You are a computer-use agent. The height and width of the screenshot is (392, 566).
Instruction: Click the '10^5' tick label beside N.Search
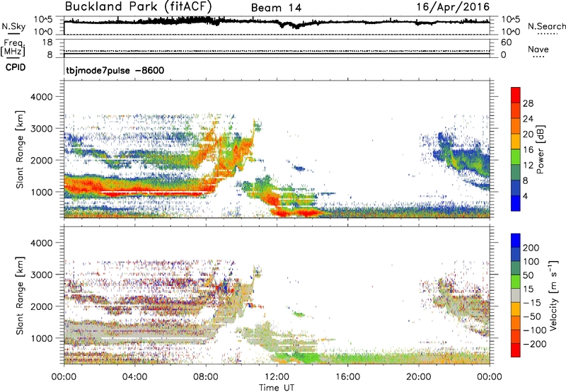[511, 20]
